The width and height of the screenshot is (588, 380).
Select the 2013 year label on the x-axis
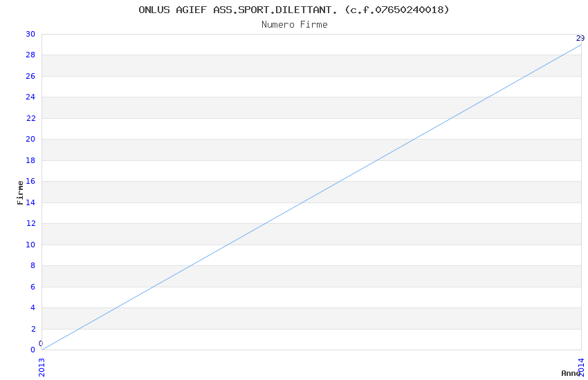click(42, 368)
